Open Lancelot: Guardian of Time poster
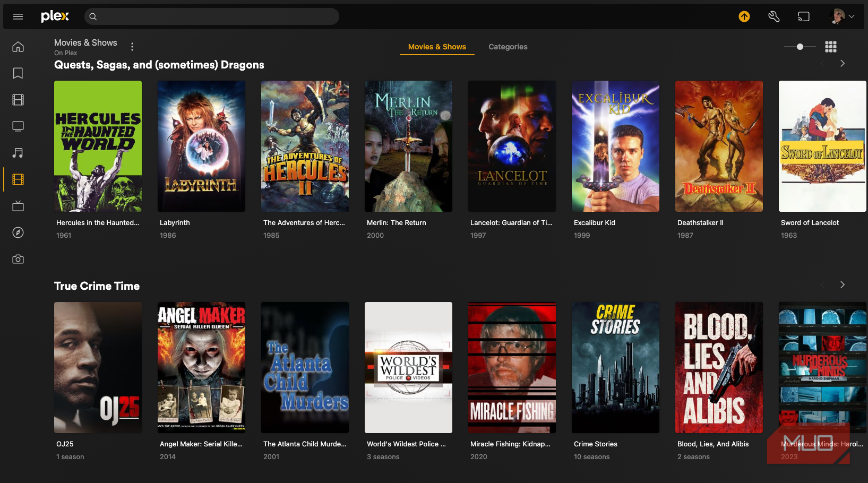Screen dimensions: 868x483 coord(512,146)
